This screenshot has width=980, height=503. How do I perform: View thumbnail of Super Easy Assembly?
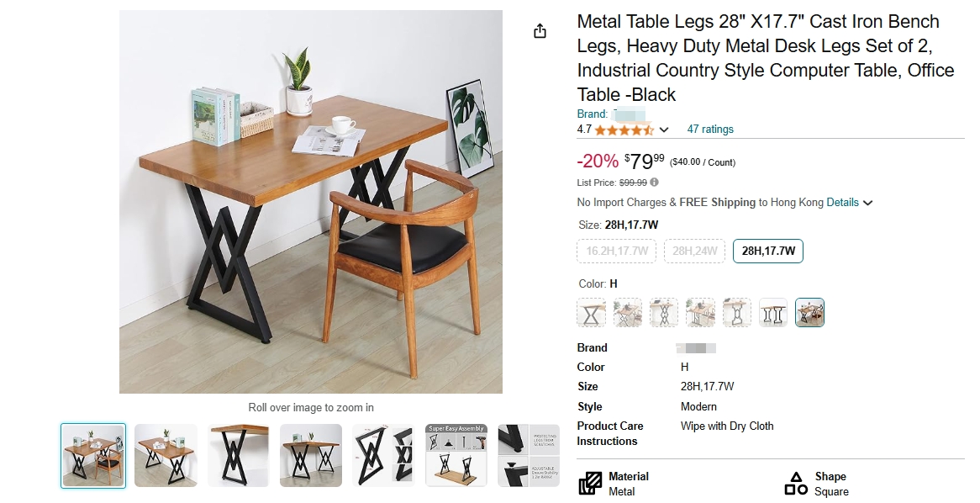pyautogui.click(x=456, y=455)
